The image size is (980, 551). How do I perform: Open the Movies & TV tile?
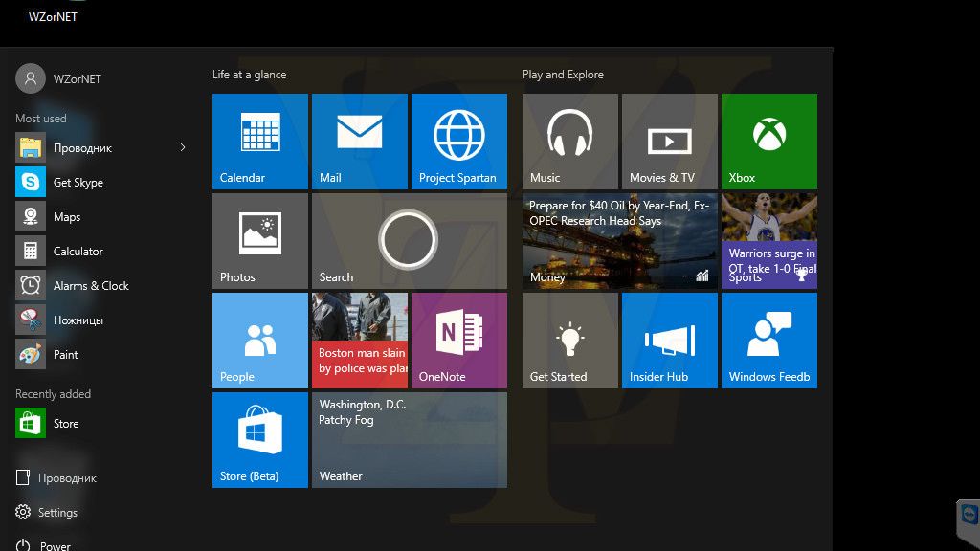(669, 142)
